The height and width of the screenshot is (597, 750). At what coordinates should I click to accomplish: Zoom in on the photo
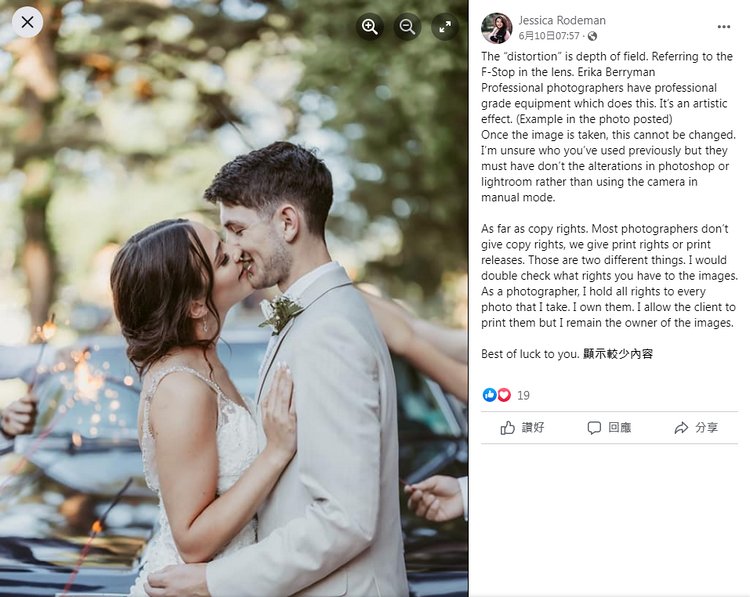pyautogui.click(x=370, y=27)
